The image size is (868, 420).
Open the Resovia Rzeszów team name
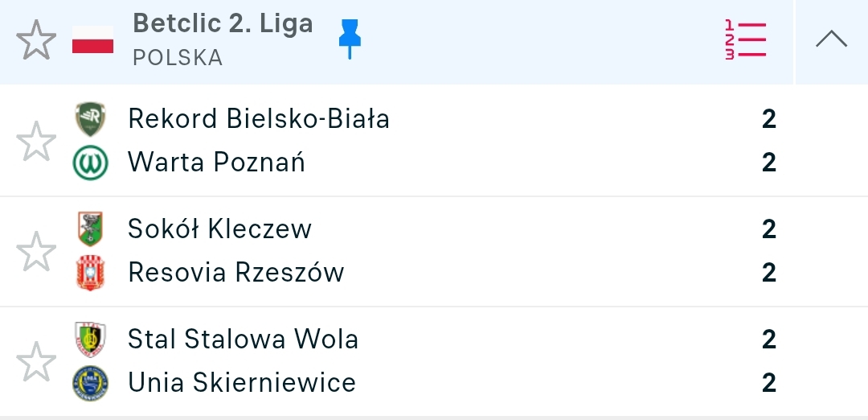tap(235, 273)
